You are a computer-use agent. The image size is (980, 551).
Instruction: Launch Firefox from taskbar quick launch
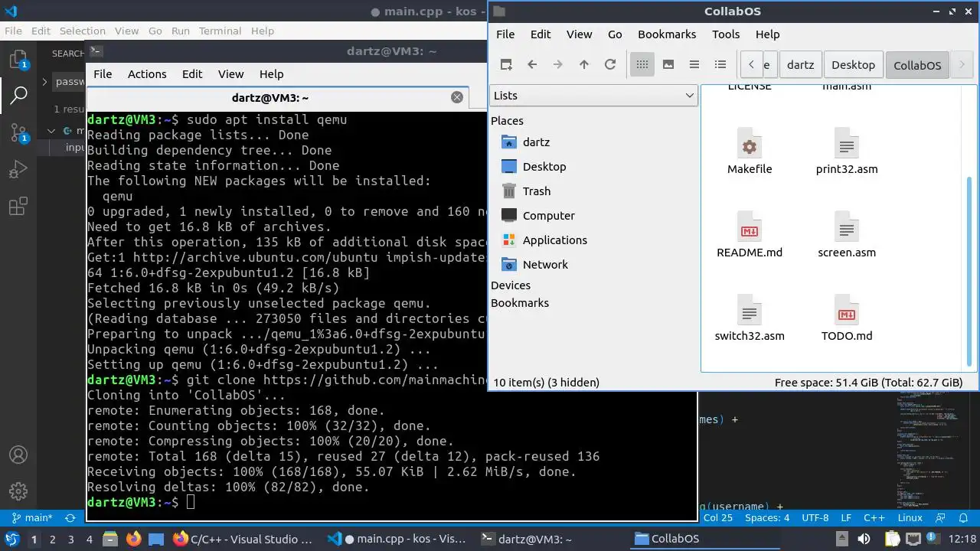click(x=134, y=540)
